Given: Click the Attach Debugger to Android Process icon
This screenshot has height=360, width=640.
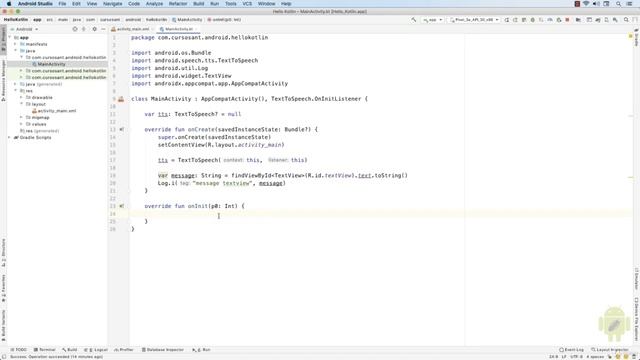Looking at the screenshot, I should (x=558, y=20).
